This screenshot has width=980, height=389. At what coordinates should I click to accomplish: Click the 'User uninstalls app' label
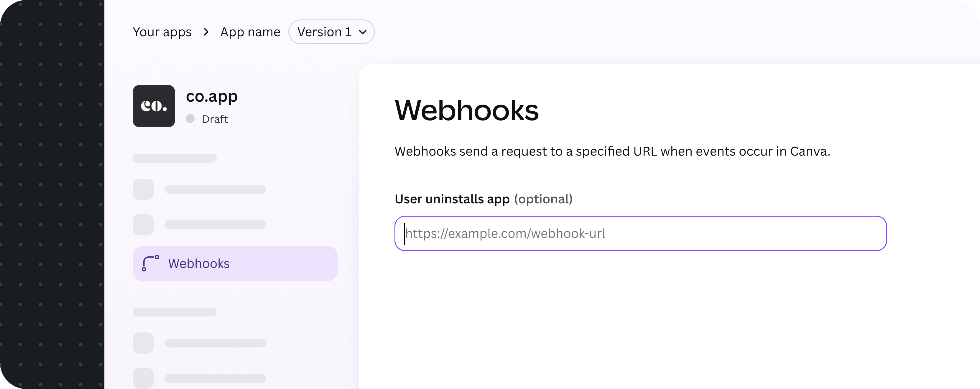click(x=452, y=199)
